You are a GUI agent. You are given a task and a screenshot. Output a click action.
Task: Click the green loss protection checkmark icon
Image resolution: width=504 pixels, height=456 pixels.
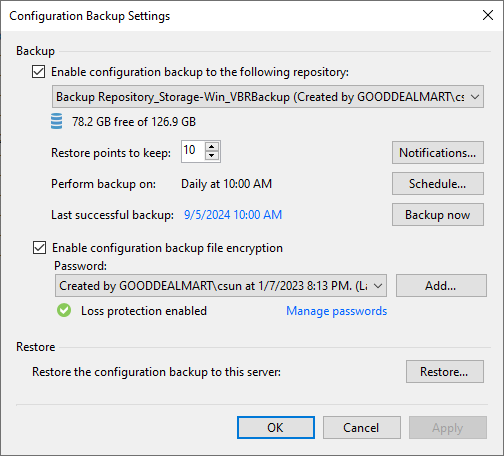[64, 310]
